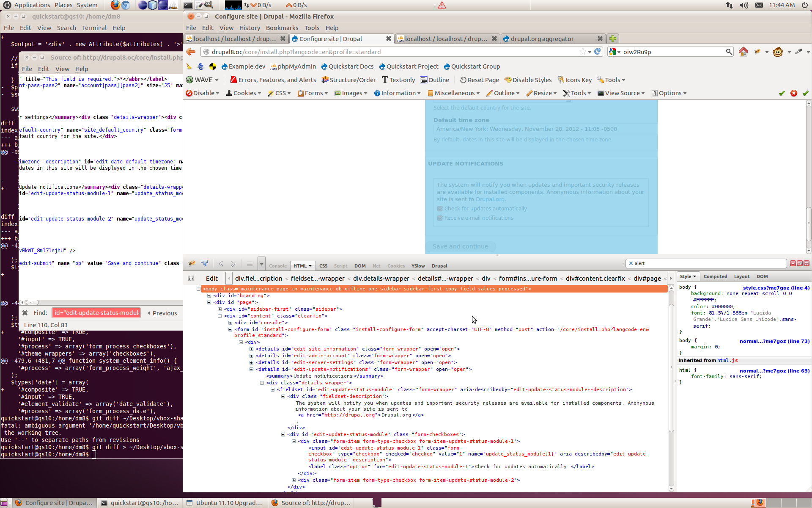The width and height of the screenshot is (812, 508).
Task: Click the reload page icon in address bar
Action: pos(598,52)
